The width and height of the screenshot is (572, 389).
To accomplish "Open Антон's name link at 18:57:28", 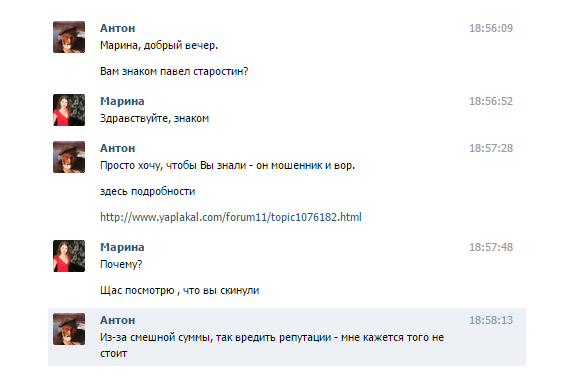I will click(x=117, y=148).
